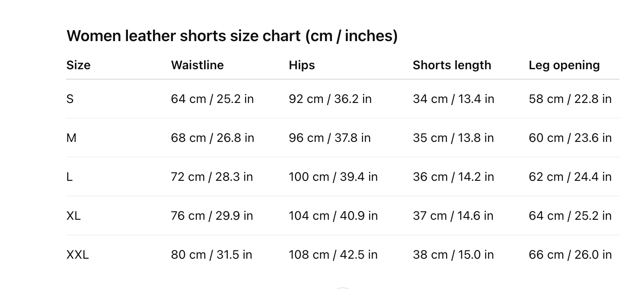
Task: Click the 80 cm / 31.5 in waistline cell
Action: click(x=211, y=254)
